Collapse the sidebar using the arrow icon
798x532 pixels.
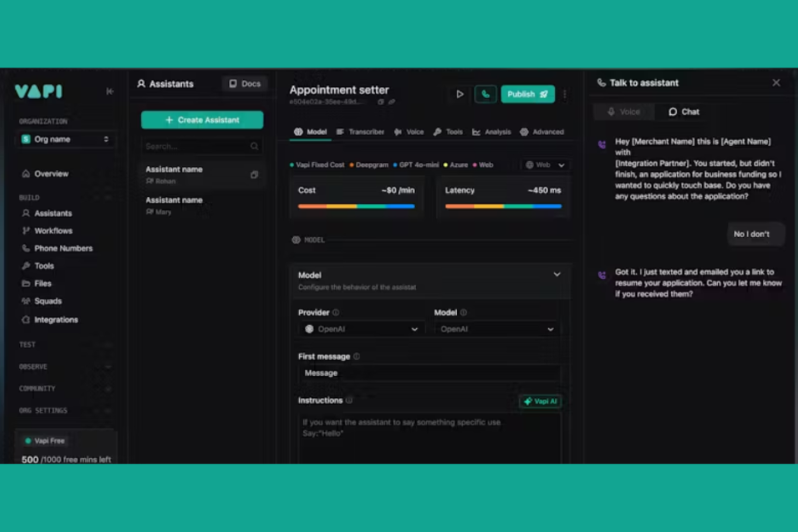(x=109, y=91)
